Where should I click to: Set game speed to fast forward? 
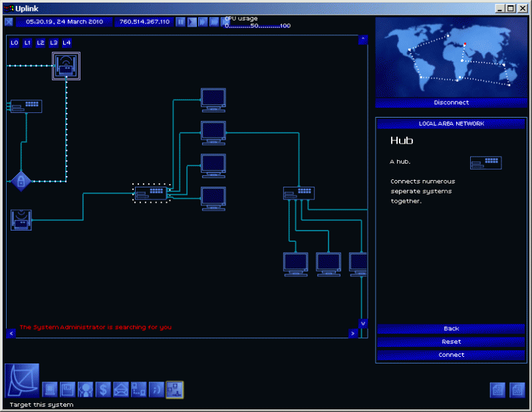[x=203, y=22]
